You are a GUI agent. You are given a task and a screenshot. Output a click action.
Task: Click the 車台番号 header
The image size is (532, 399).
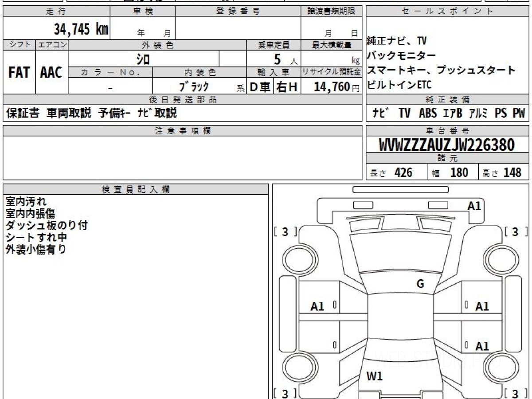tap(448, 130)
